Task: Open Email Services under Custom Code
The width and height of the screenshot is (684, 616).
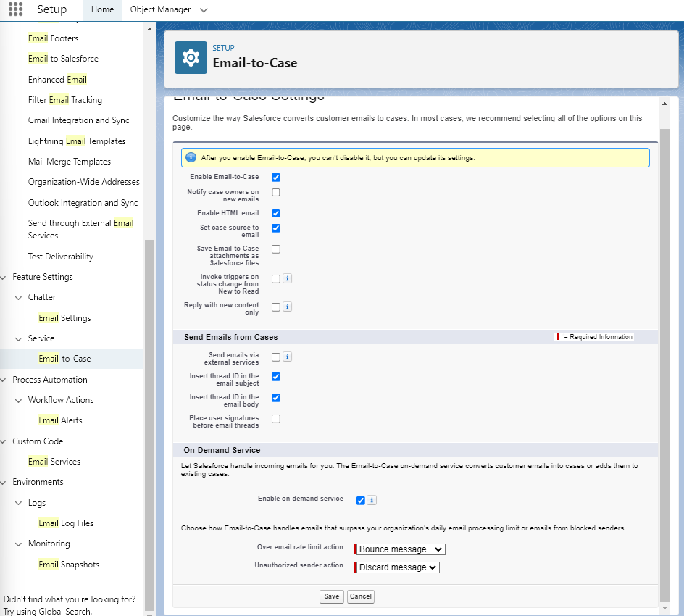Action: click(x=54, y=462)
